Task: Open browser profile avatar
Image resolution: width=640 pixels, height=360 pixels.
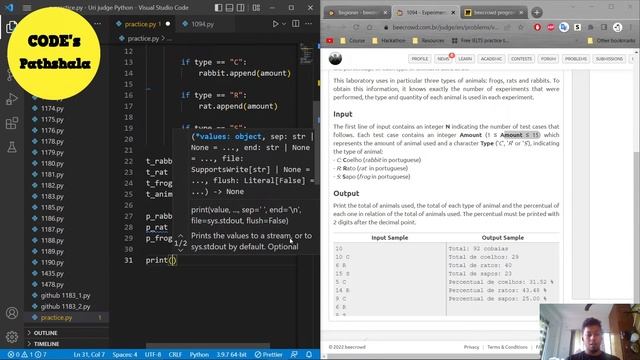Action: 618,27
